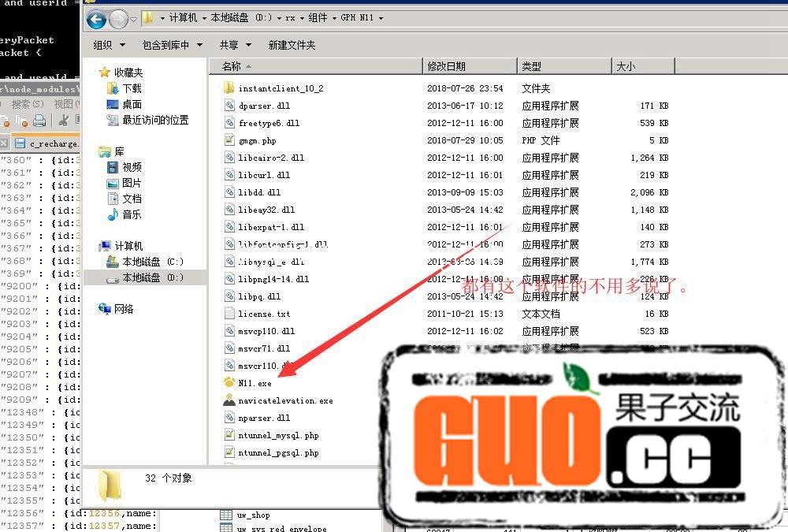
Task: Click the forward navigation arrow button
Action: pyautogui.click(x=118, y=19)
